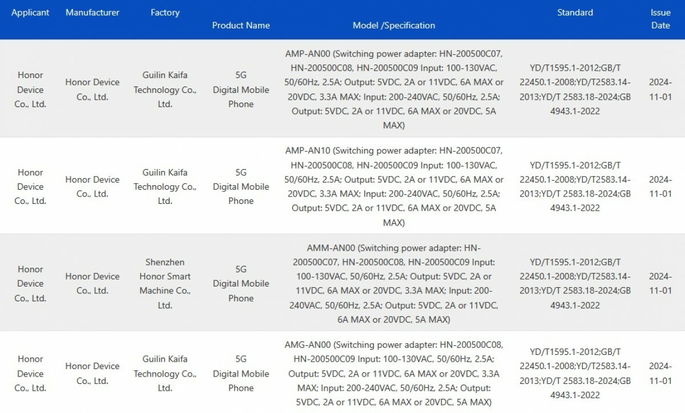Click the Issue Date column header

coord(661,19)
